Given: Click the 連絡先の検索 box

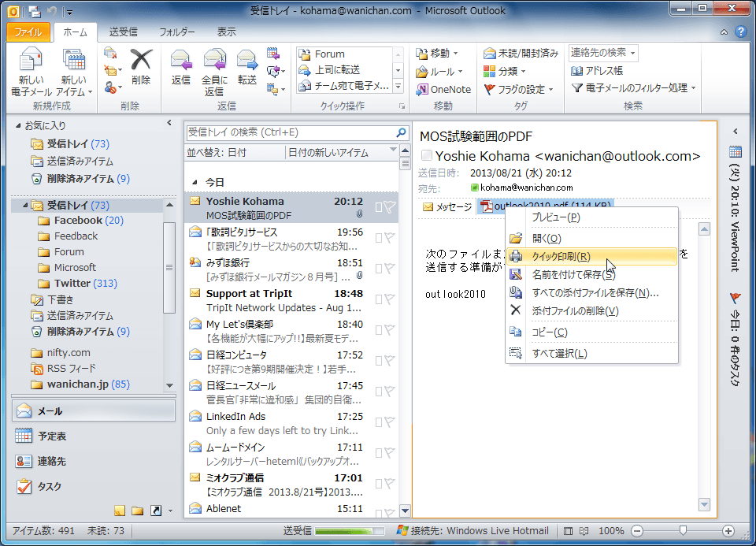Looking at the screenshot, I should pyautogui.click(x=603, y=53).
